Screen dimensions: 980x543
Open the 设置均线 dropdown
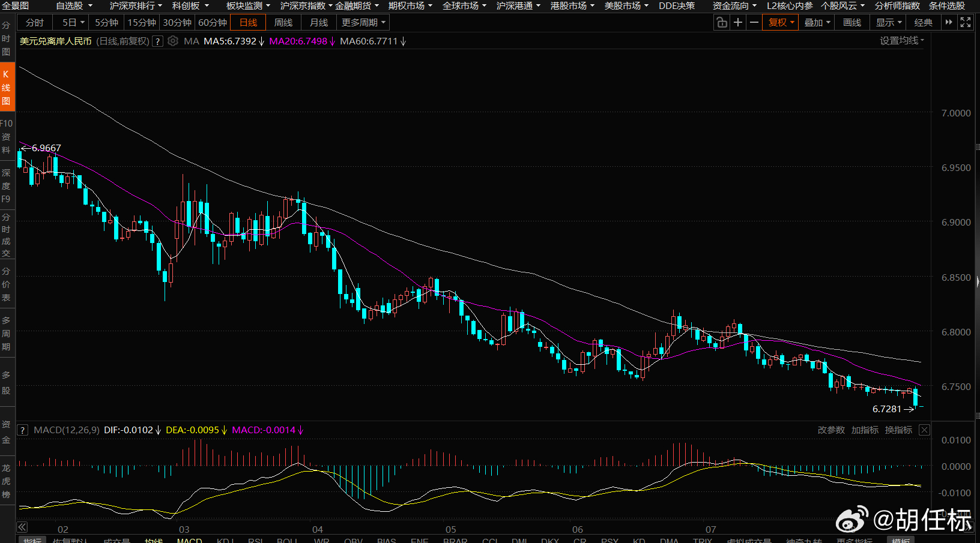click(x=902, y=41)
